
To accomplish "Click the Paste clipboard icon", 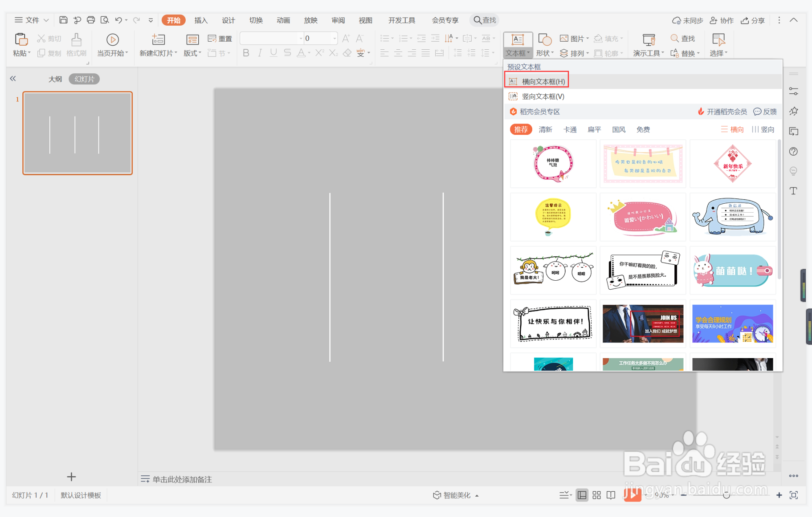I will tap(21, 40).
